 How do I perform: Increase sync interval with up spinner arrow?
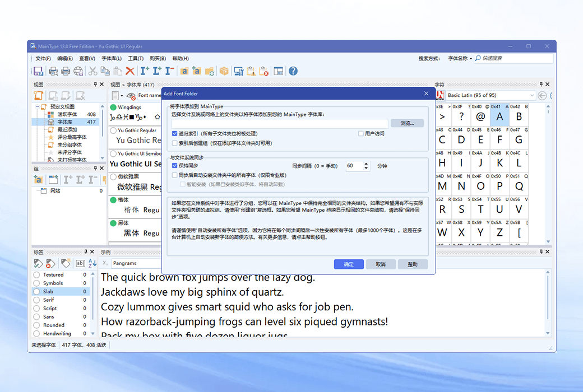[366, 164]
